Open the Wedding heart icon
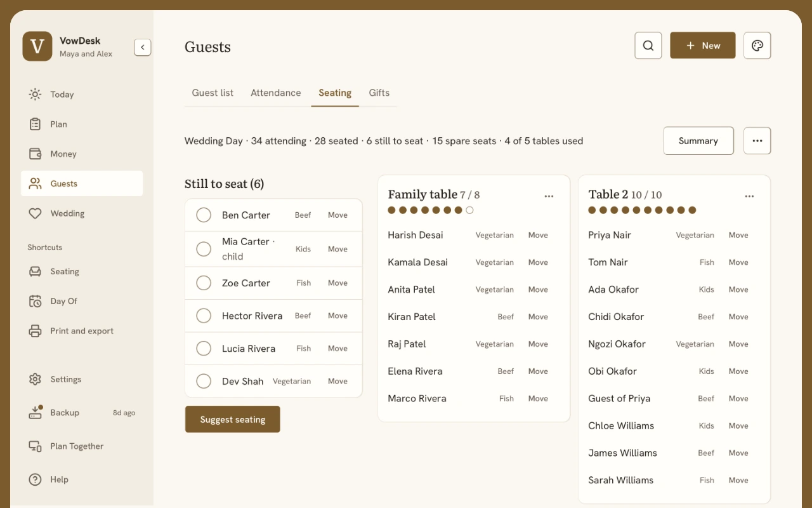812x508 pixels. coord(36,213)
